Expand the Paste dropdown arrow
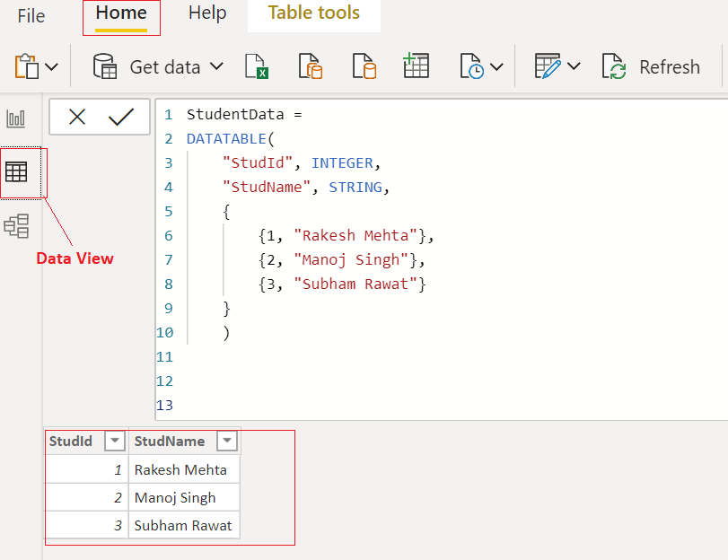 click(x=51, y=67)
